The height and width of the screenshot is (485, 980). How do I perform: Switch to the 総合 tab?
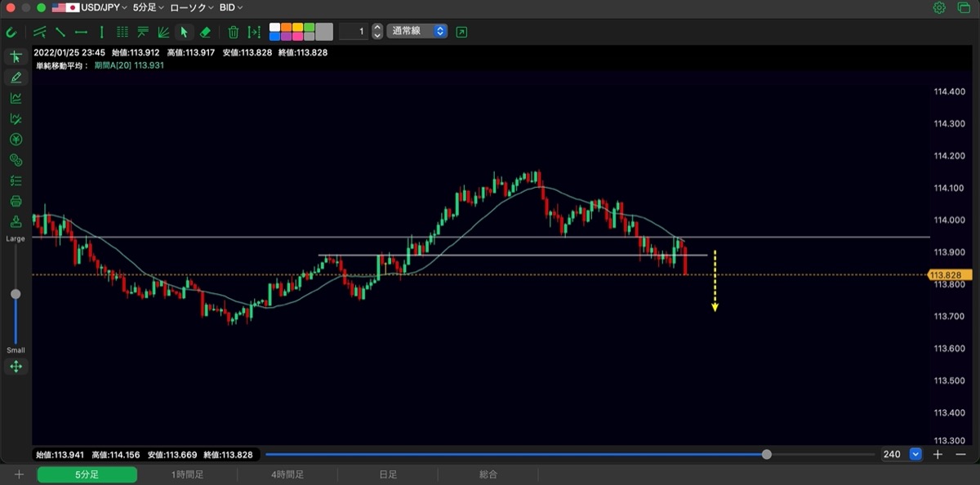coord(488,474)
